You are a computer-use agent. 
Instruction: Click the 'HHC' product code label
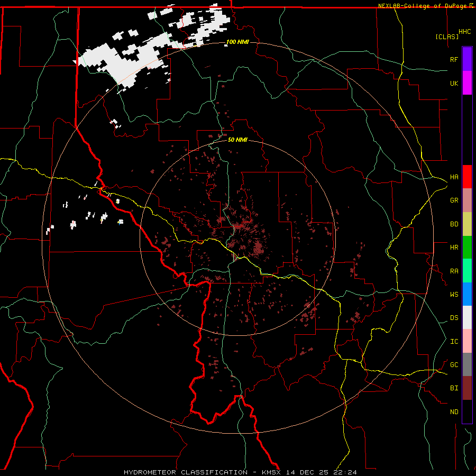(x=464, y=32)
